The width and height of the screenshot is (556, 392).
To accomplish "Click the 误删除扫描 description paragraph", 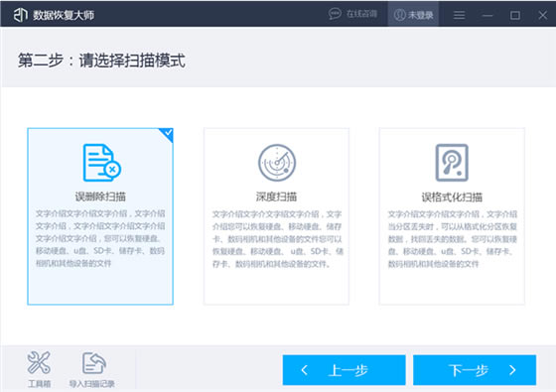I will pos(100,238).
